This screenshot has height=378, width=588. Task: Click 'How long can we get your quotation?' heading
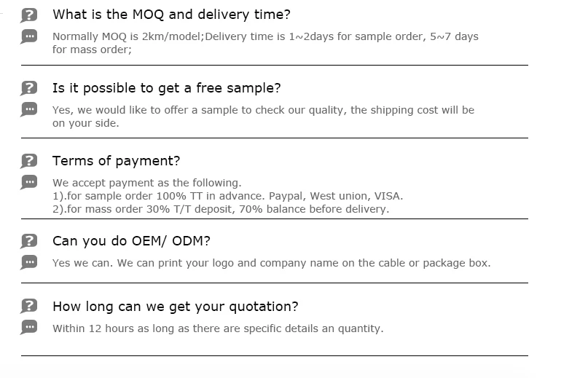175,307
